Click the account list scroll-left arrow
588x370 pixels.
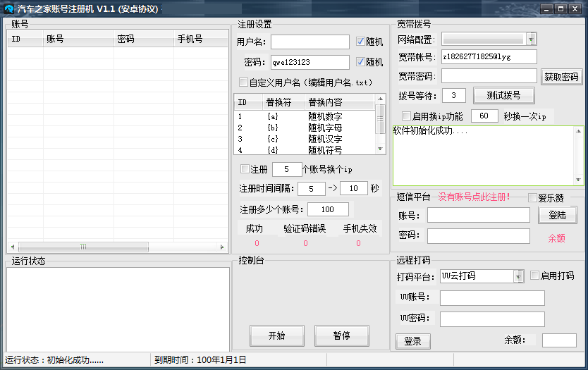point(13,247)
